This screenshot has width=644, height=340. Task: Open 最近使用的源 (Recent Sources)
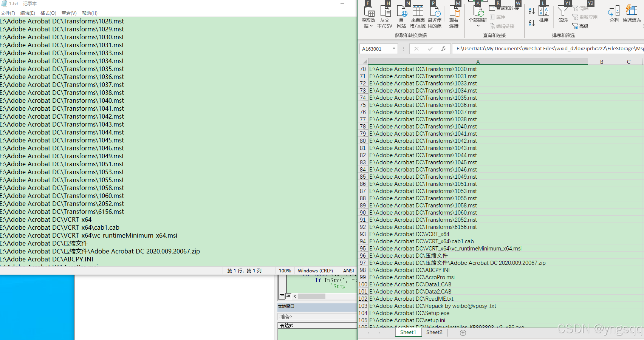point(435,17)
